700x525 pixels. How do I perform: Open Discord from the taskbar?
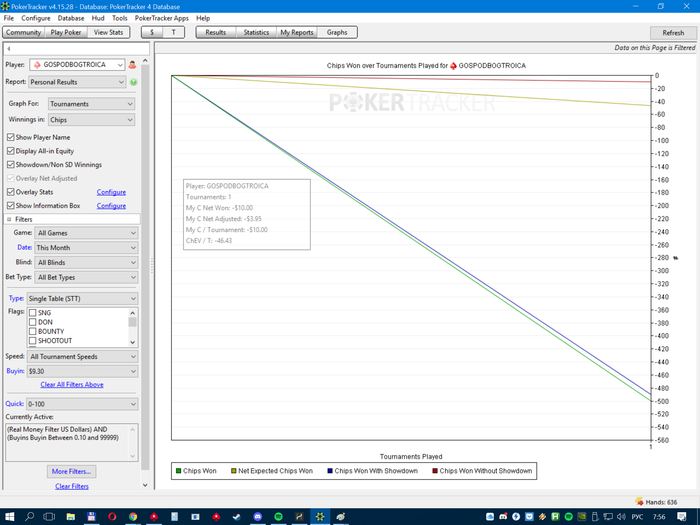[258, 517]
